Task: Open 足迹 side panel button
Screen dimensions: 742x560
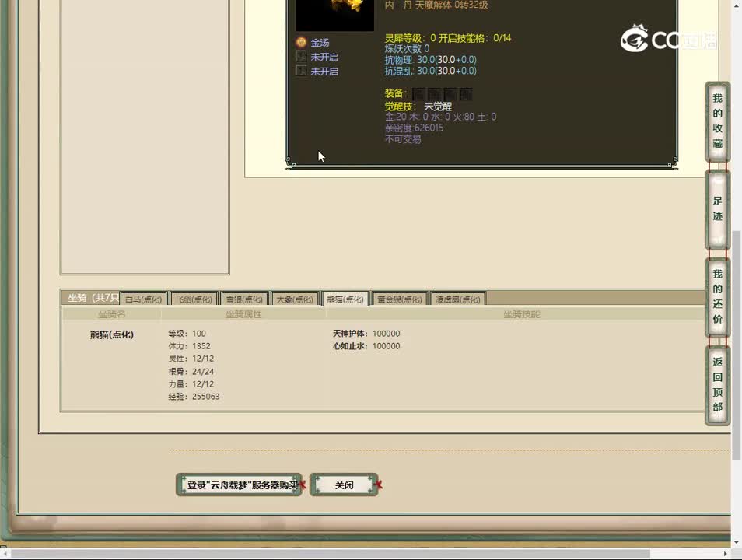Action: coord(717,208)
